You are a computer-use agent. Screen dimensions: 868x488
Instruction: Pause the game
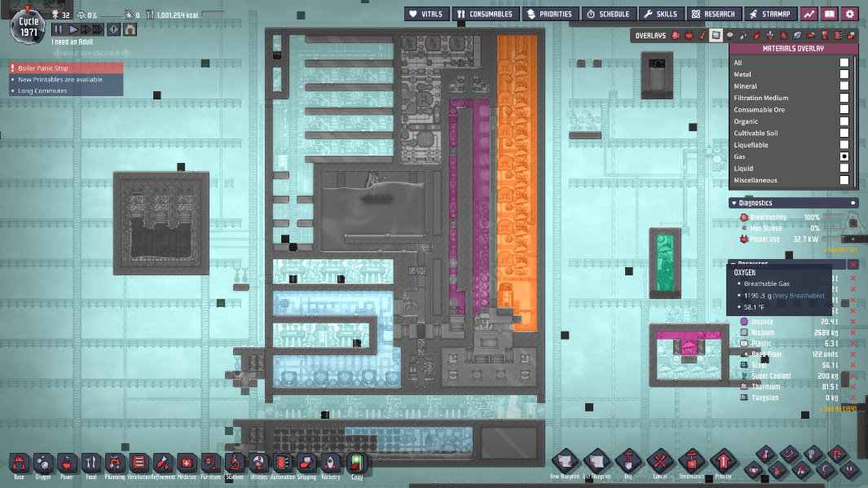tap(58, 29)
